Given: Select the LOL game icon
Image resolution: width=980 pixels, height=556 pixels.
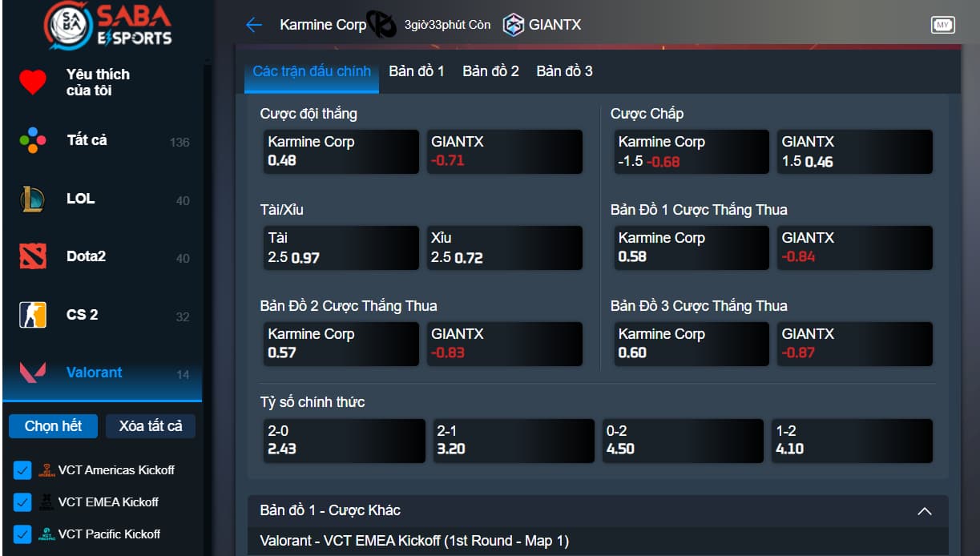Looking at the screenshot, I should 33,199.
